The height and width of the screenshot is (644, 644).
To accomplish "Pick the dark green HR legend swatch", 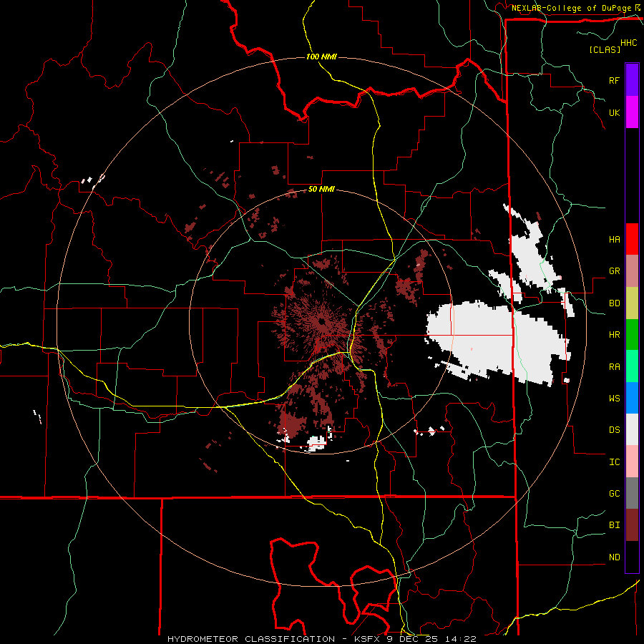I will tap(632, 334).
